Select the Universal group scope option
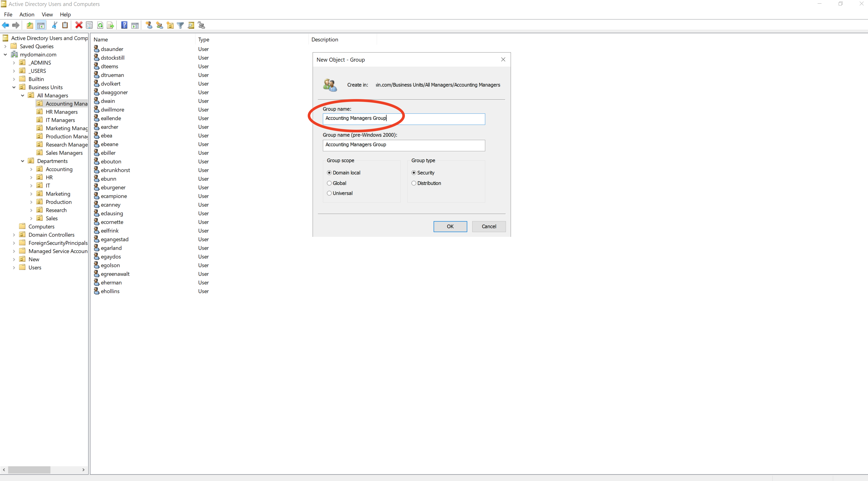 pyautogui.click(x=329, y=193)
